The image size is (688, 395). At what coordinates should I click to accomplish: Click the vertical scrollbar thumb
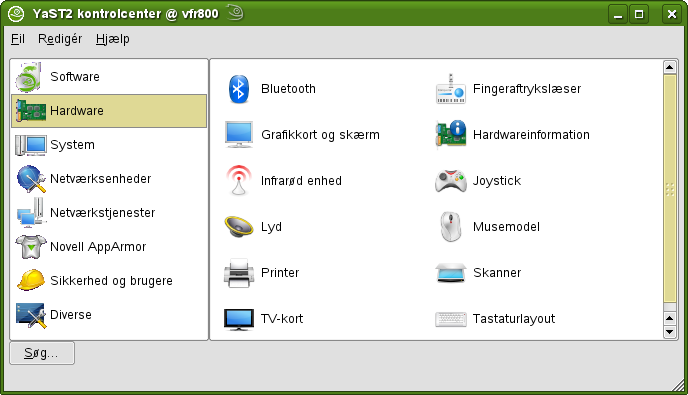click(x=670, y=189)
